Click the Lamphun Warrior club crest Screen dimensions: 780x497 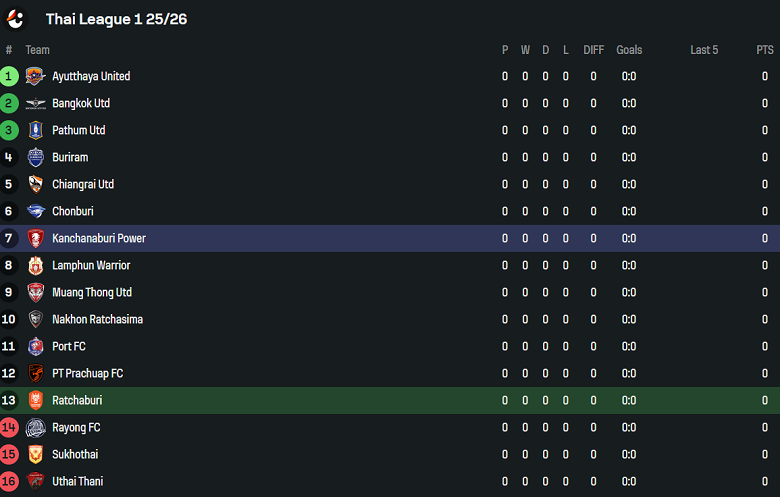tap(36, 265)
